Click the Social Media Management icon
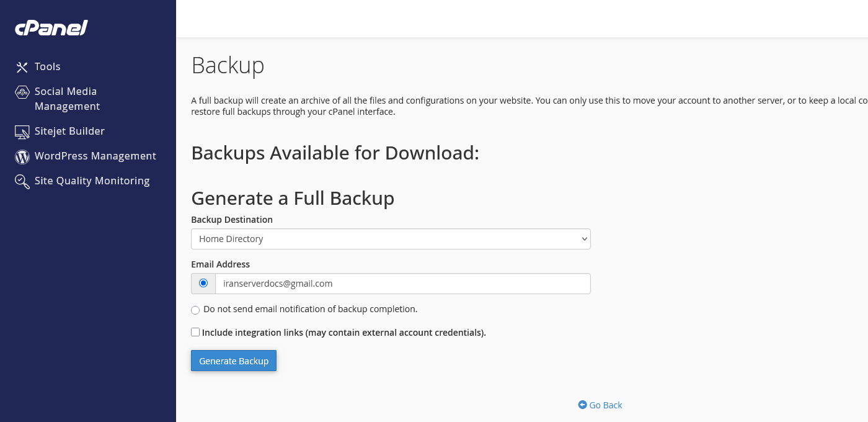868x422 pixels. (x=22, y=91)
